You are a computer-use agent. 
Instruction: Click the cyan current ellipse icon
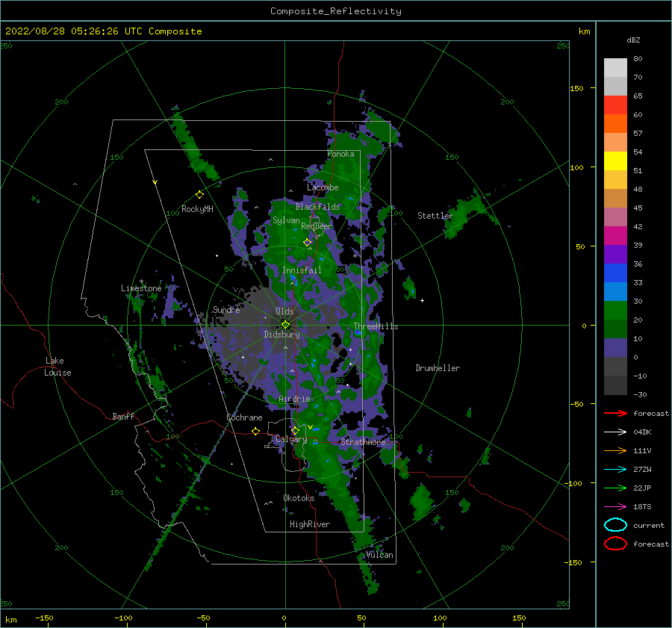[x=615, y=525]
